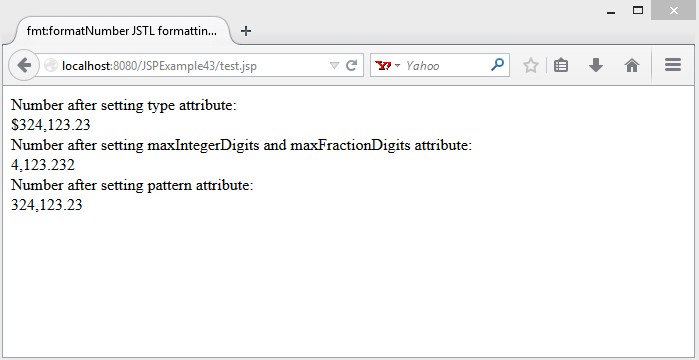Click the text "$324,123.23"

[51, 125]
